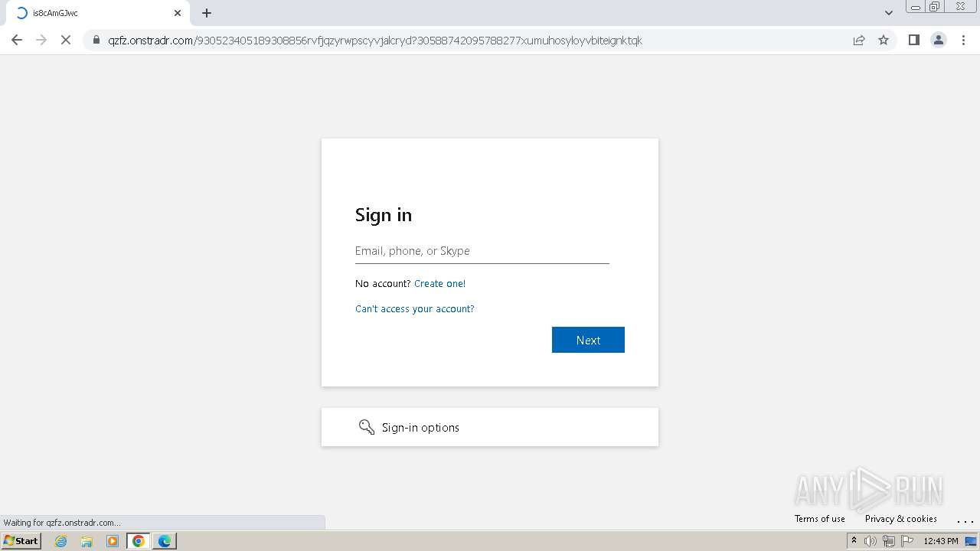The width and height of the screenshot is (980, 551).
Task: Click the Sign in heading
Action: 384,215
